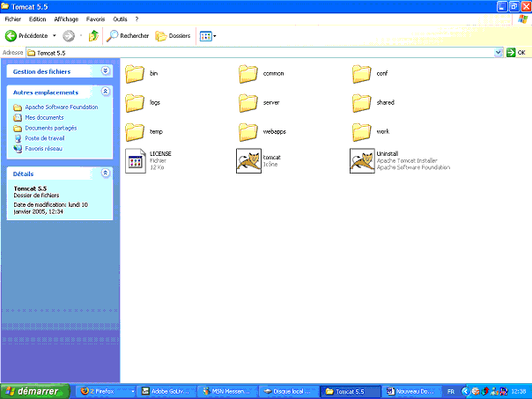Open the webapps folder
Screen dimensions: 532x399
(249, 132)
